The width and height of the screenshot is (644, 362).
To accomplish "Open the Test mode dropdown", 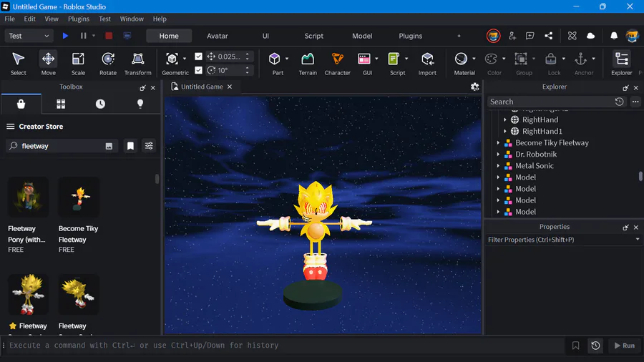I will (x=29, y=36).
